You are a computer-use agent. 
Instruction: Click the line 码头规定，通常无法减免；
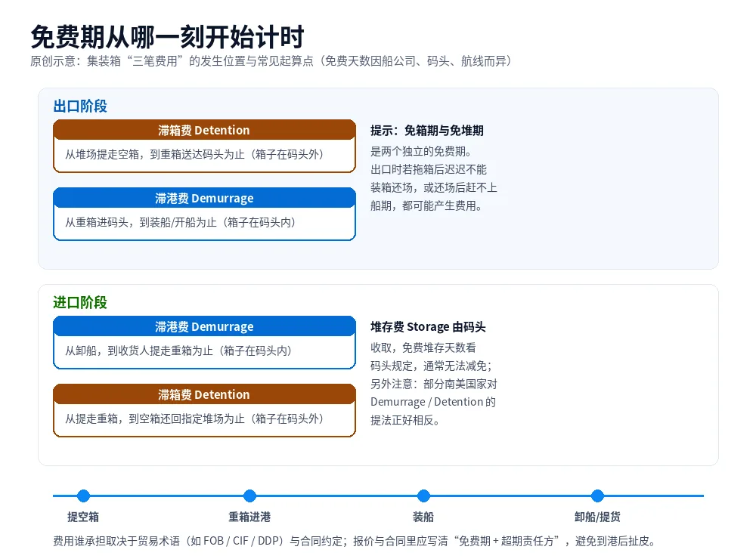pos(432,366)
